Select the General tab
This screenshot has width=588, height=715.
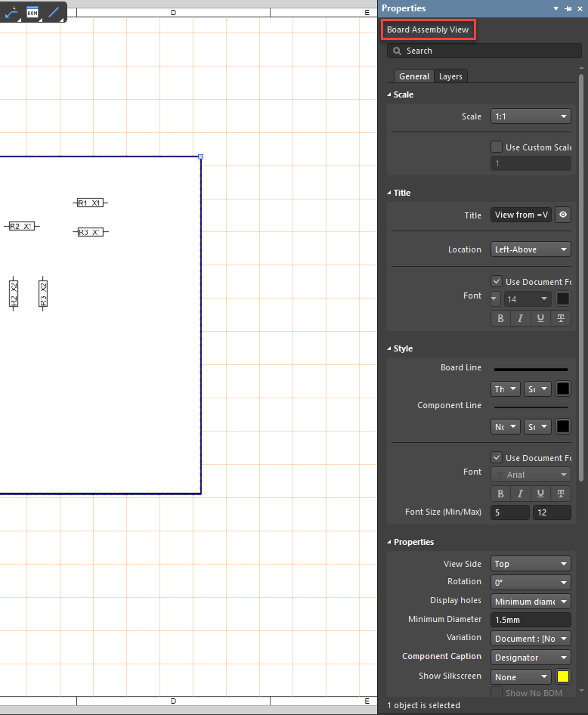[414, 76]
